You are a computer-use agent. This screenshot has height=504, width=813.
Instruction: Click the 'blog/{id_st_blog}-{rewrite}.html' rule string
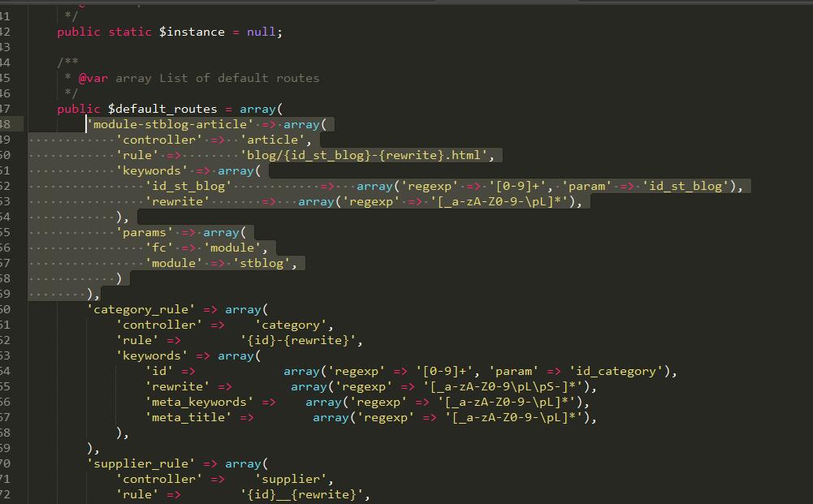click(x=364, y=155)
